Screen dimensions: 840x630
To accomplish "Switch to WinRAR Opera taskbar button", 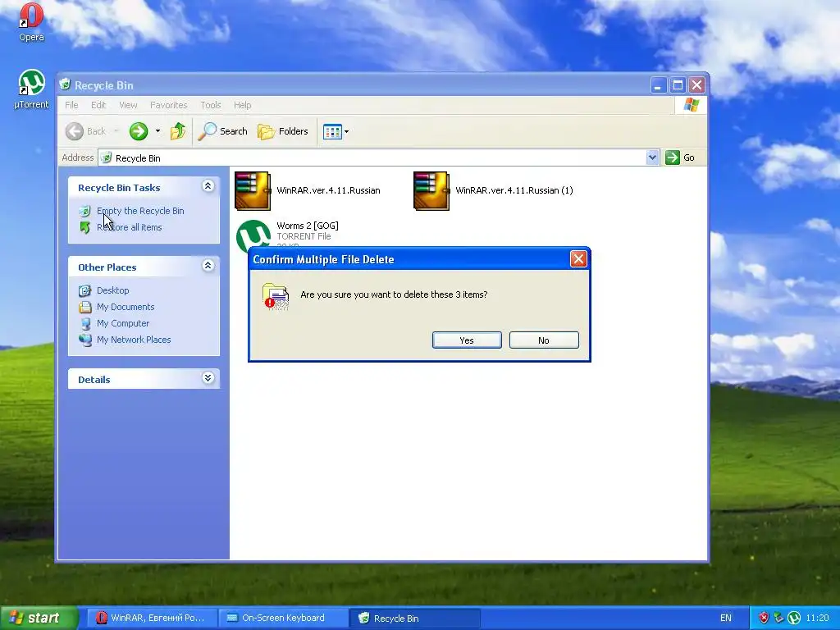I will pyautogui.click(x=151, y=618).
